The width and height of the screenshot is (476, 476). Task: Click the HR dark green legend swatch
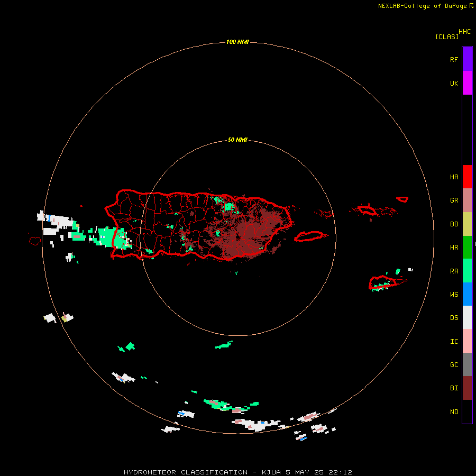467,248
